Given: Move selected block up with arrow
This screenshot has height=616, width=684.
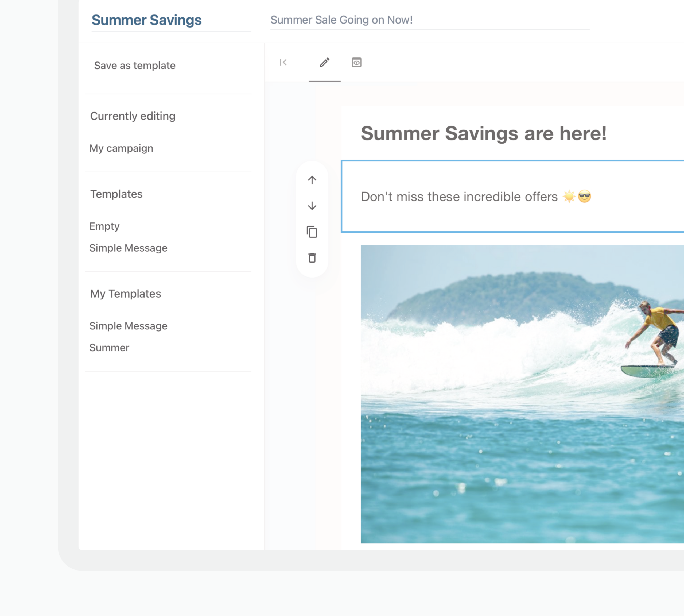Looking at the screenshot, I should click(312, 180).
